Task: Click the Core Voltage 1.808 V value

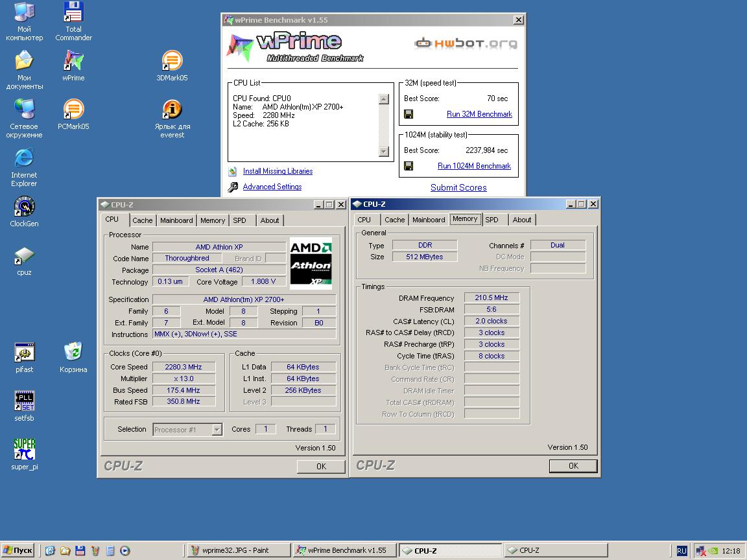Action: click(263, 281)
